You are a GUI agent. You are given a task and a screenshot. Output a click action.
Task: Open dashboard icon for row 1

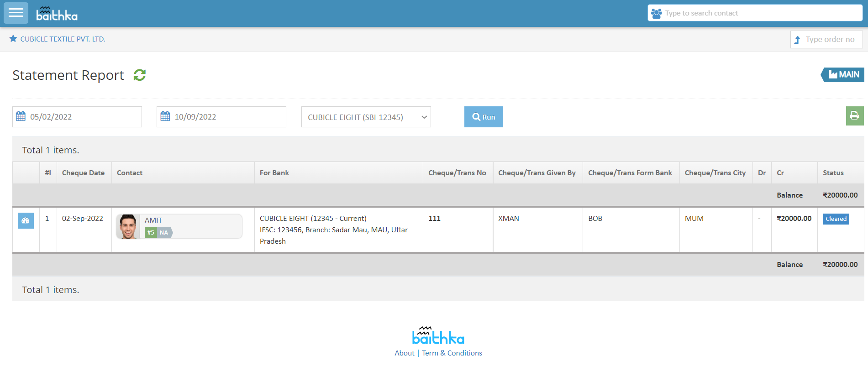pos(26,220)
